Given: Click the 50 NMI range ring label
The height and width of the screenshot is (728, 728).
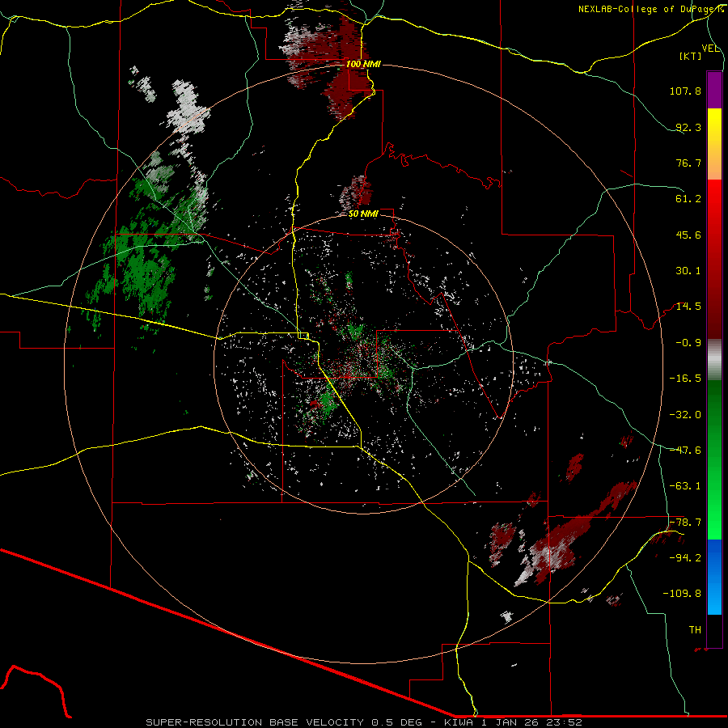Looking at the screenshot, I should pyautogui.click(x=363, y=214).
